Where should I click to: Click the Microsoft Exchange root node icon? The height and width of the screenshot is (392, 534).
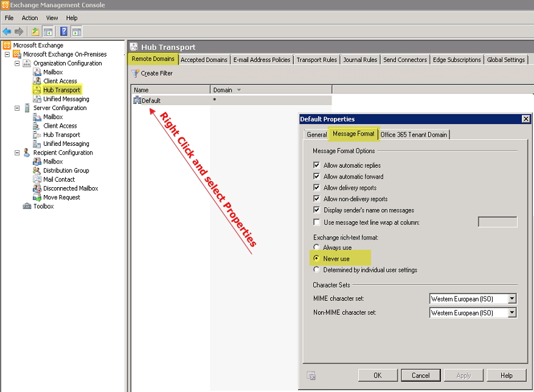click(x=7, y=45)
